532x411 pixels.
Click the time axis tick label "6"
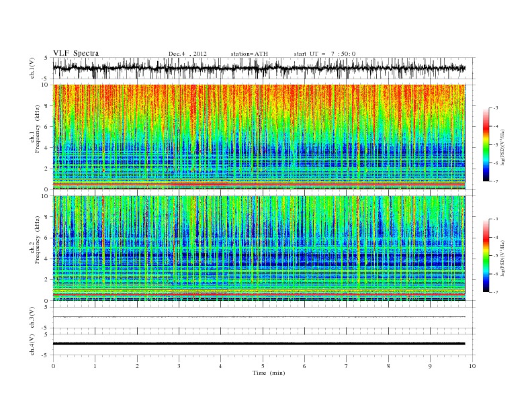[x=304, y=366]
